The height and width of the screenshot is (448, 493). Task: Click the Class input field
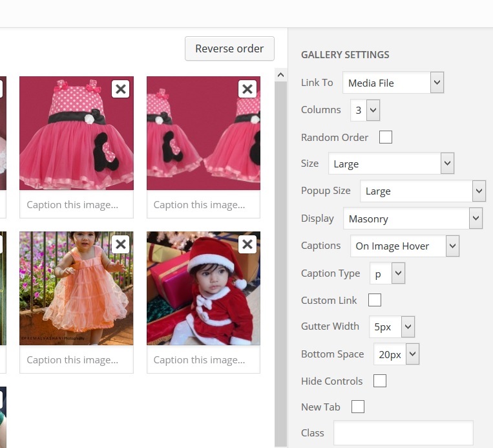point(403,433)
